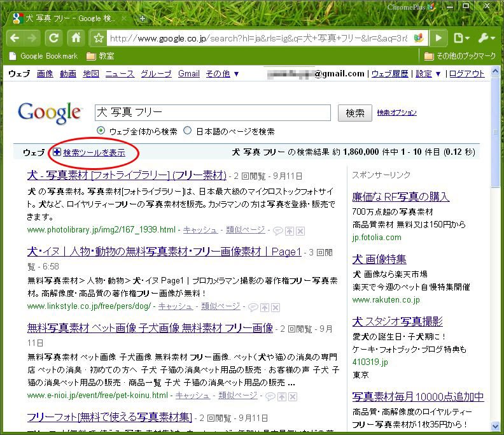Expand 検索ツールを表示 search tools

[x=94, y=153]
